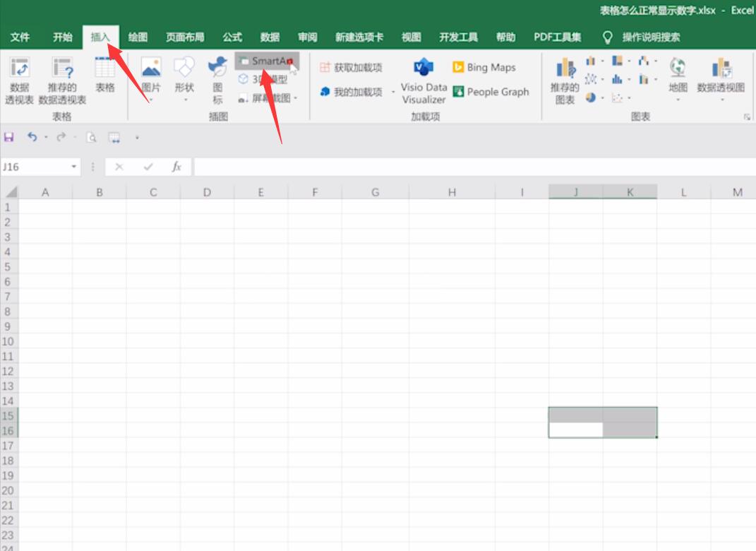Viewport: 756px width, 551px height.
Task: Undo the last action
Action: pyautogui.click(x=32, y=137)
